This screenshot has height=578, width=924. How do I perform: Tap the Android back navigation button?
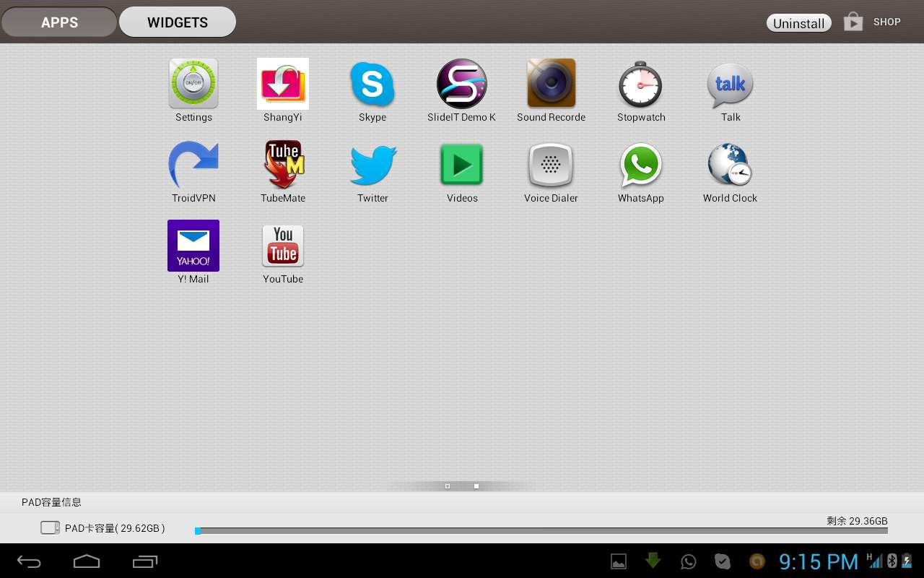click(30, 561)
